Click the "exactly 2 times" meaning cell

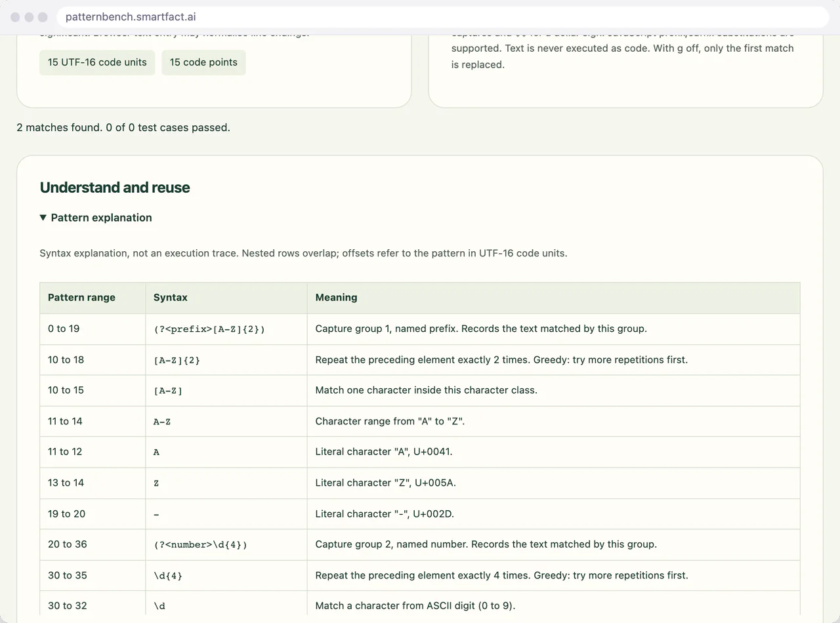(553, 359)
